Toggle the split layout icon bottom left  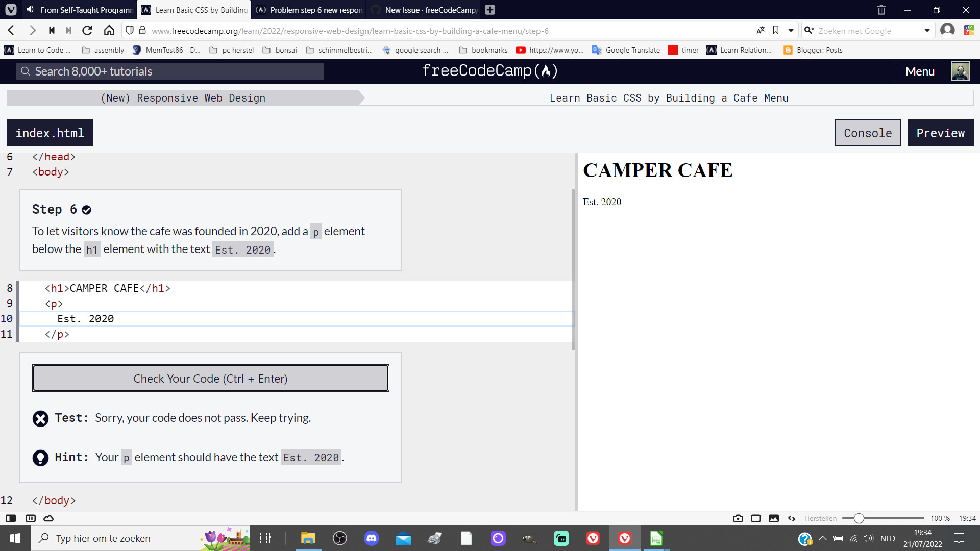pyautogui.click(x=31, y=518)
